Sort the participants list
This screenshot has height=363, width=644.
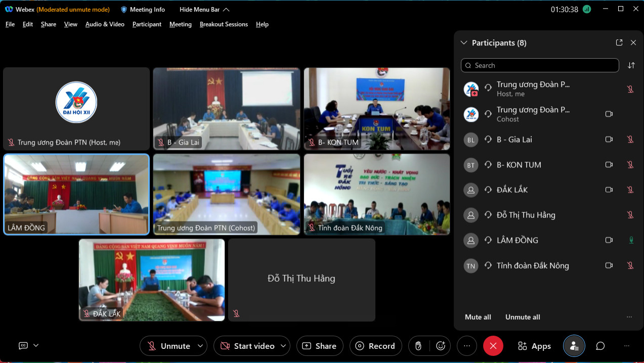pos(631,65)
